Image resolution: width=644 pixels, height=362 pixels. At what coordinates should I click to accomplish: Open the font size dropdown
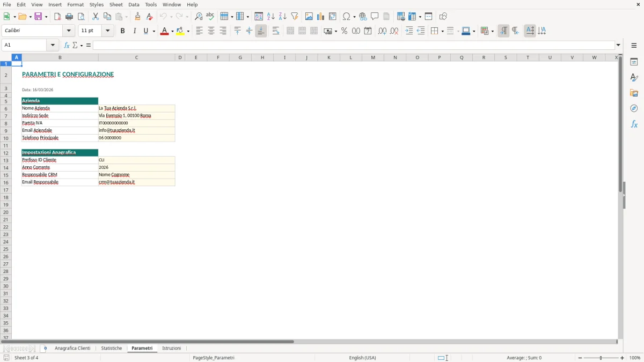pos(108,31)
